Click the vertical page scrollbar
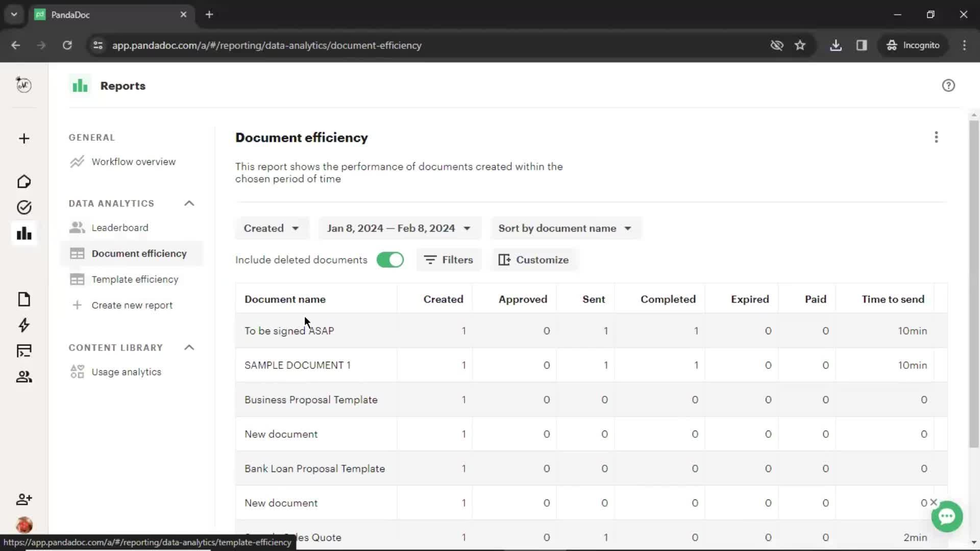The image size is (980, 551). [x=974, y=283]
